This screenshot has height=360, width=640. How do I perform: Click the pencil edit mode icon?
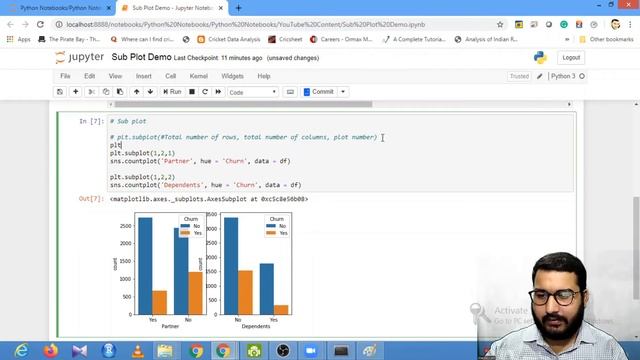tap(540, 76)
